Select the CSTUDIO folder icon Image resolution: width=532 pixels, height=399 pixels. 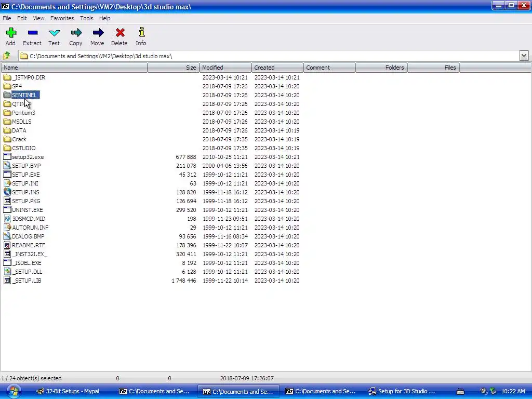coord(7,148)
